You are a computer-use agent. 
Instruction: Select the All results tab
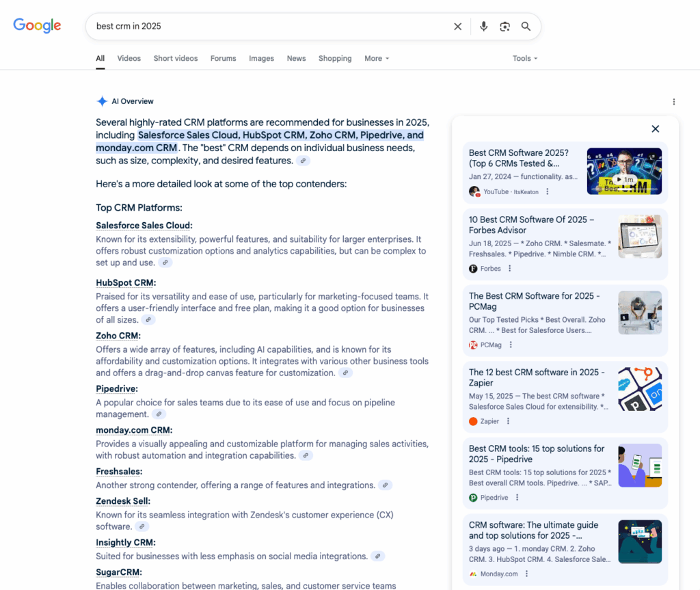(x=100, y=59)
